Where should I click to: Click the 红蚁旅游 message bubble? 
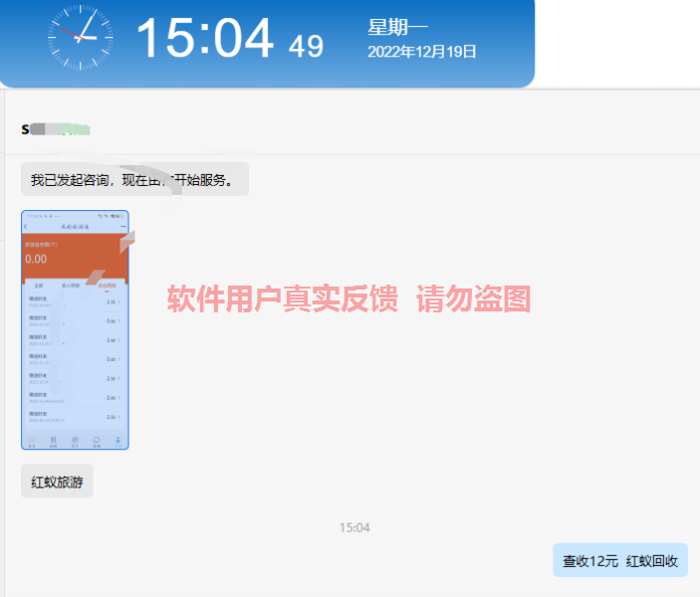point(57,482)
